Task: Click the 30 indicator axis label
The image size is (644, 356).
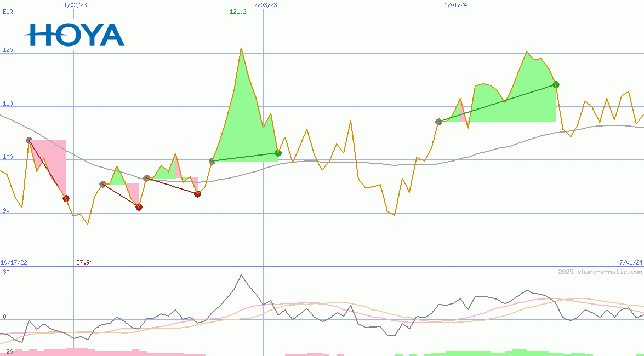Action: 6,272
